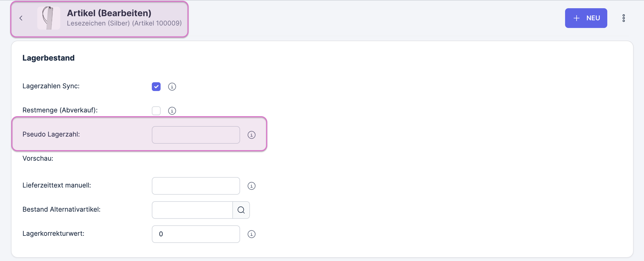Click the NEU button label

click(x=593, y=18)
